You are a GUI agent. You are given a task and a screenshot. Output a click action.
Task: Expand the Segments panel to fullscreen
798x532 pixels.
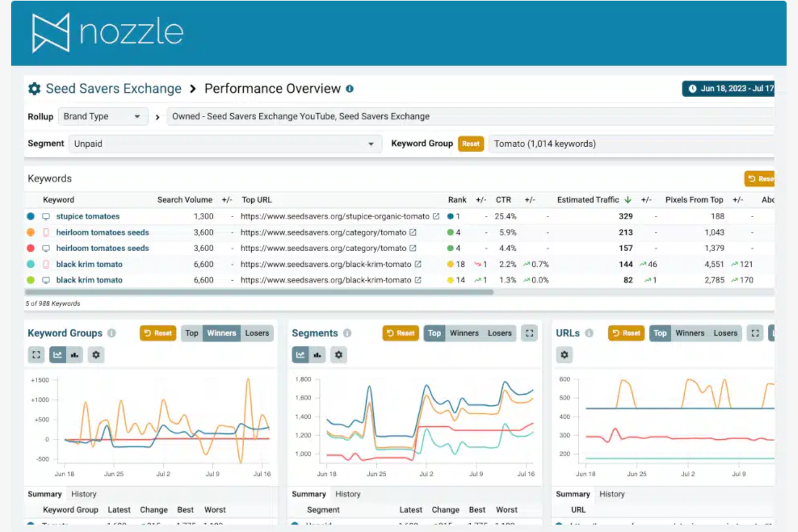(529, 333)
